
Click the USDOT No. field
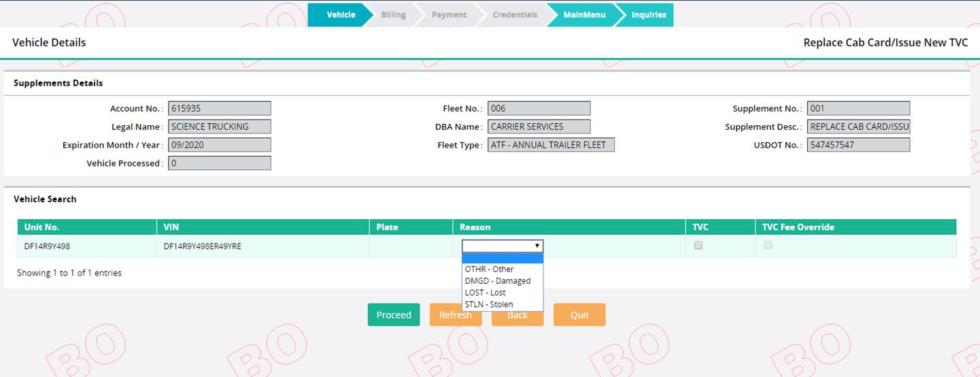click(x=858, y=145)
